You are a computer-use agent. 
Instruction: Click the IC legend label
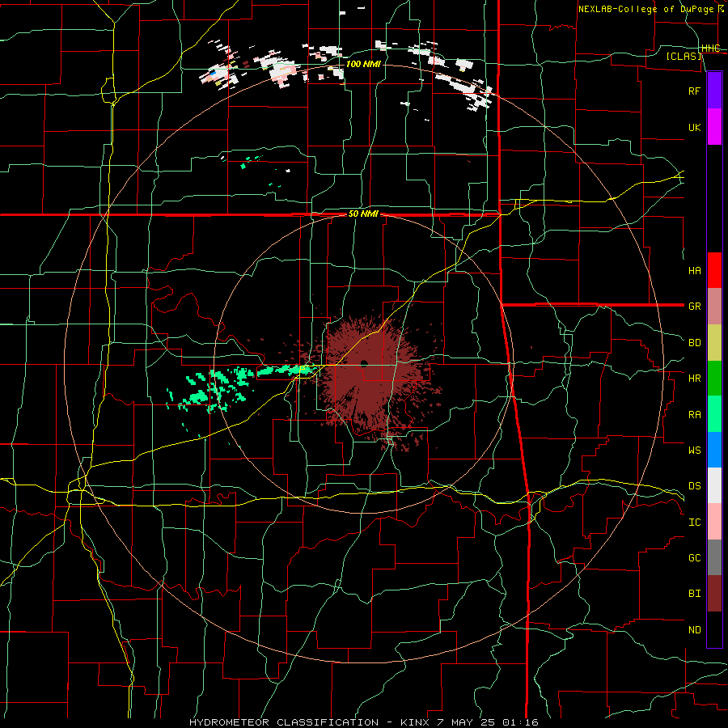[694, 522]
